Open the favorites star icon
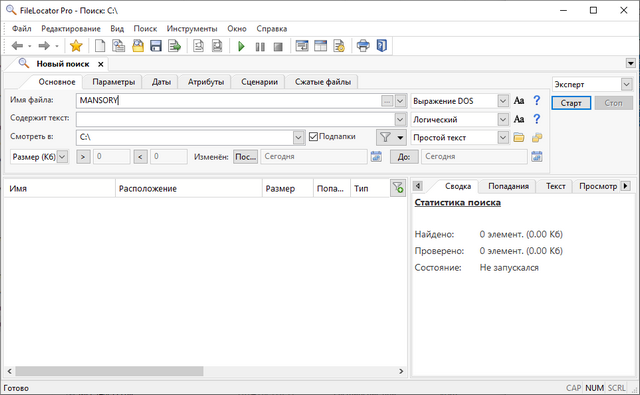The height and width of the screenshot is (395, 640). (x=76, y=46)
